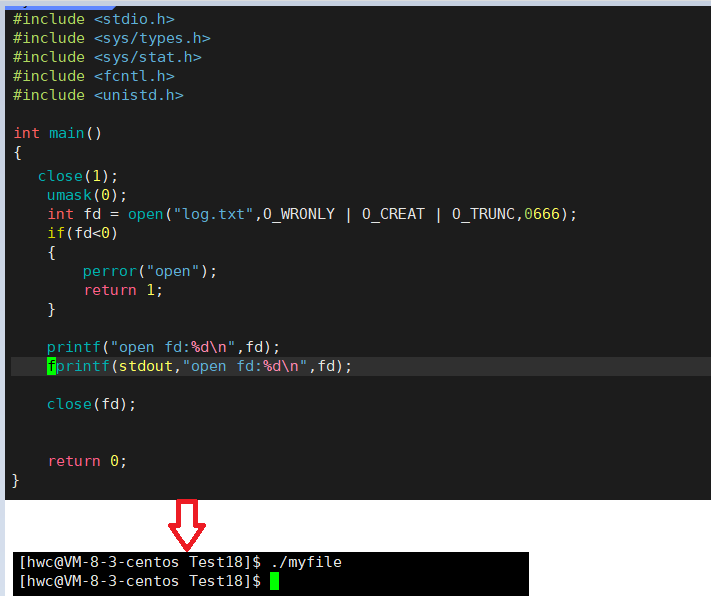Screen dimensions: 711x596
Task: Click the 'umask(0);' statement
Action: pos(87,195)
